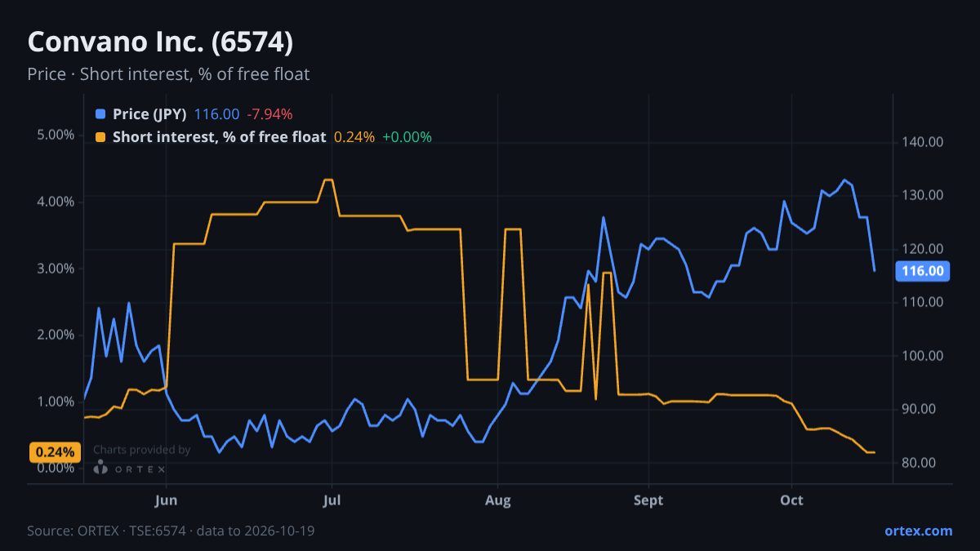Click the 116.00 value in the legend
Screen dimensions: 980x551
pyautogui.click(x=217, y=114)
